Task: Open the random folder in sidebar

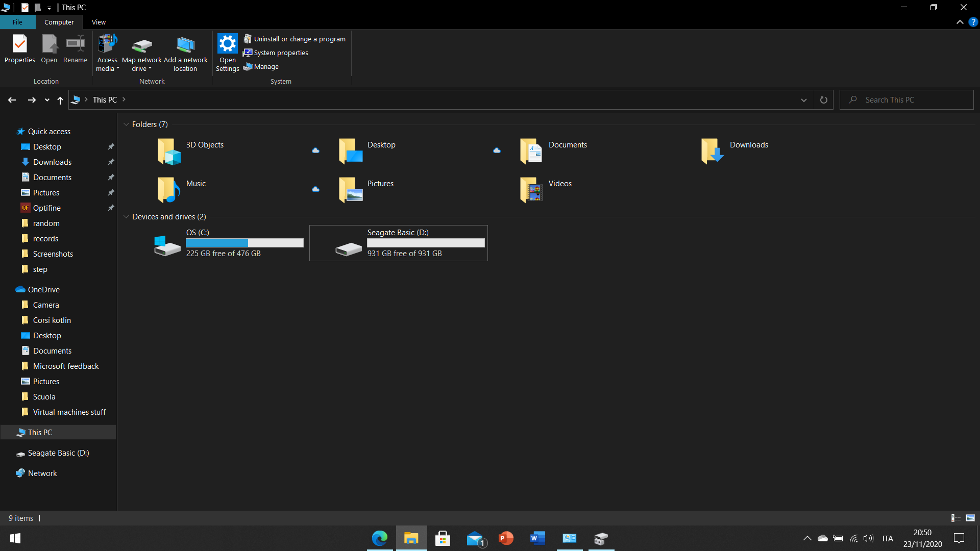Action: click(x=46, y=223)
